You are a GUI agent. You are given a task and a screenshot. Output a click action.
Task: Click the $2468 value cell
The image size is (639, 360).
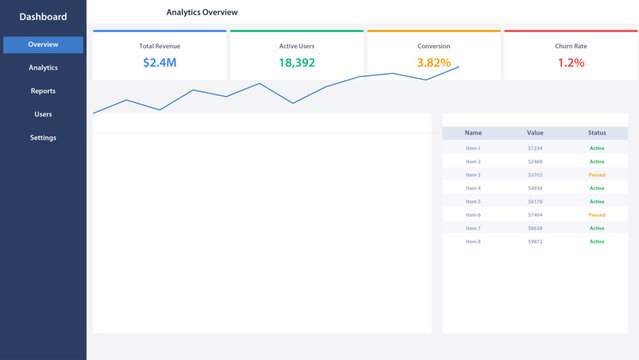535,162
